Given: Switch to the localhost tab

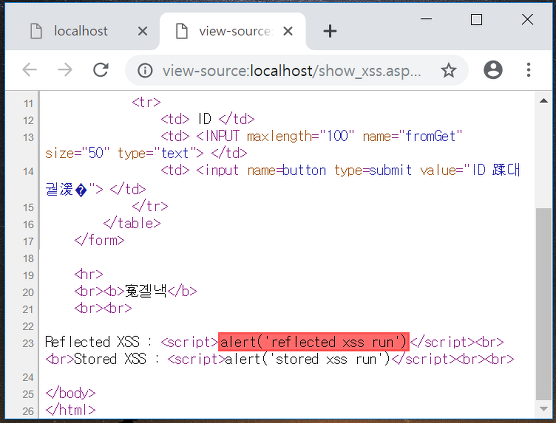Looking at the screenshot, I should (80, 31).
